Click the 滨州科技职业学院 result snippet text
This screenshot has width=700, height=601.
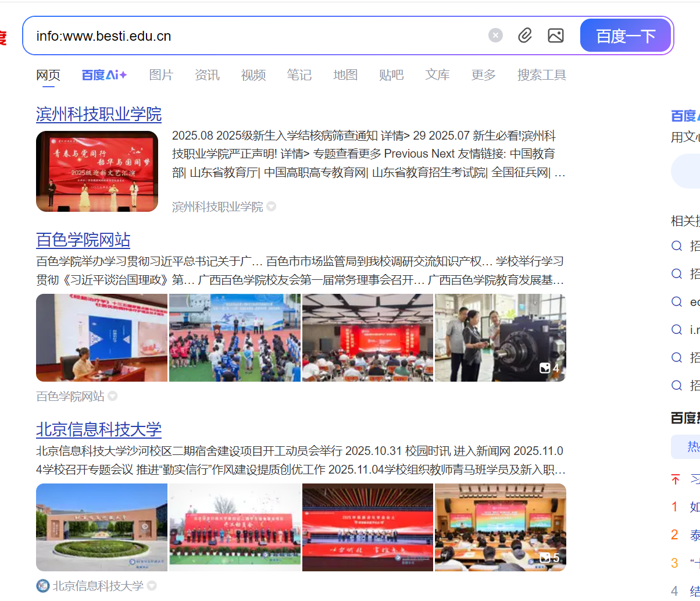coord(369,154)
